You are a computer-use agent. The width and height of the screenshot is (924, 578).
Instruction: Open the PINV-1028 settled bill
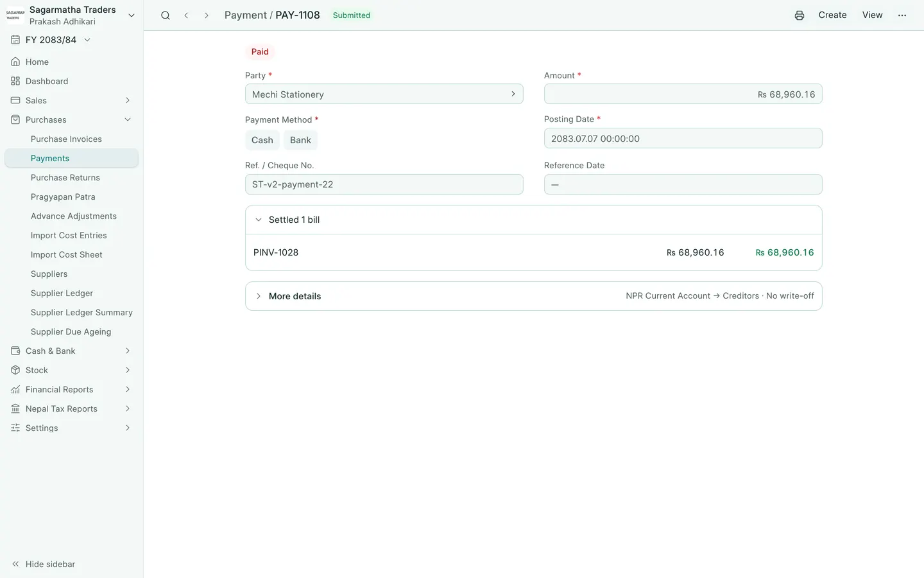(533, 252)
